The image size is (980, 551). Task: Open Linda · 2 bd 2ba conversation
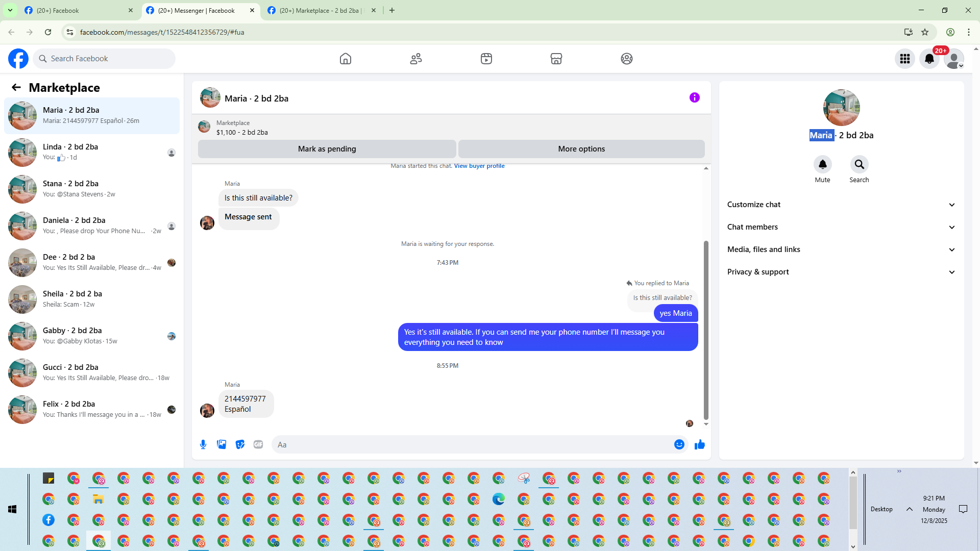(x=92, y=152)
